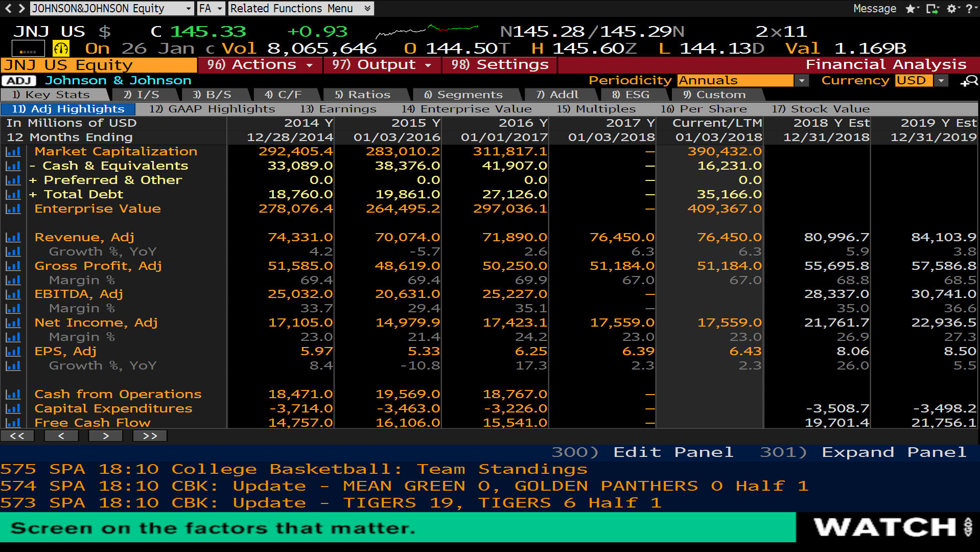Open the 7) Addl tab
This screenshot has width=980, height=552.
(x=557, y=95)
